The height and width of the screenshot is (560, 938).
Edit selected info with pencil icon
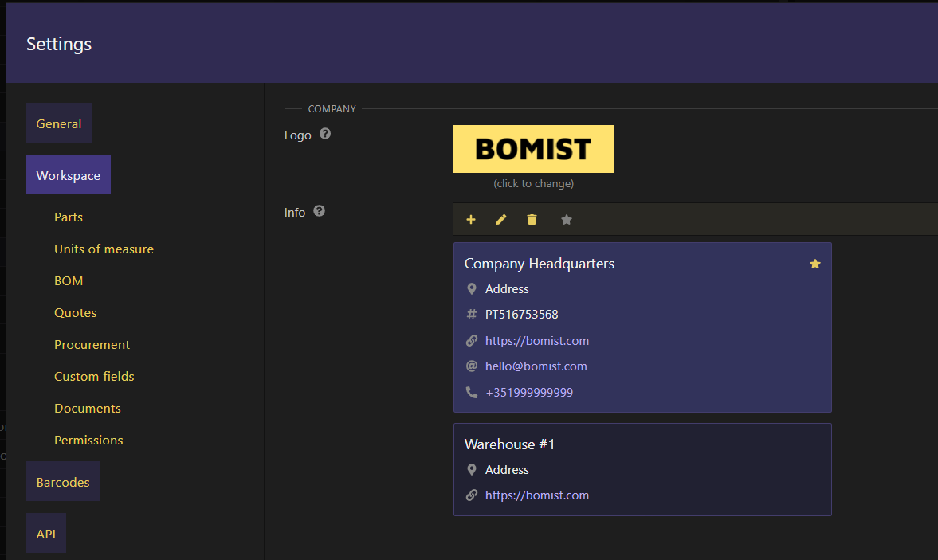pyautogui.click(x=501, y=219)
